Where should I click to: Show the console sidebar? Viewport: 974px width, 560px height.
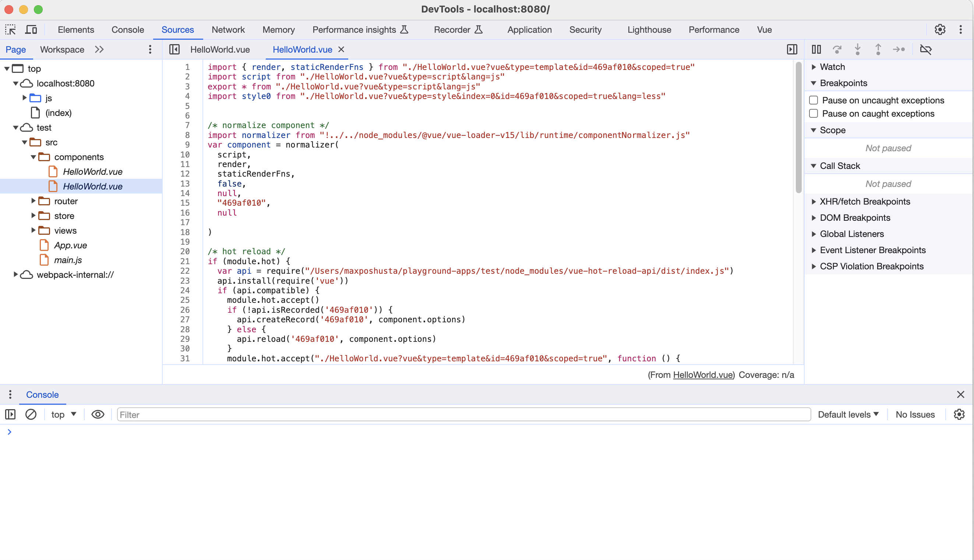coord(10,414)
